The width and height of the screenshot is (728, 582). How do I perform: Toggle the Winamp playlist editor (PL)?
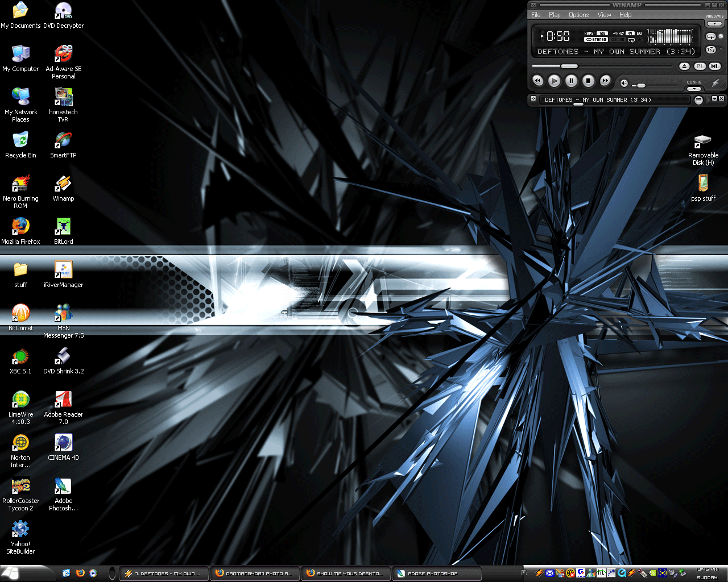tap(700, 66)
